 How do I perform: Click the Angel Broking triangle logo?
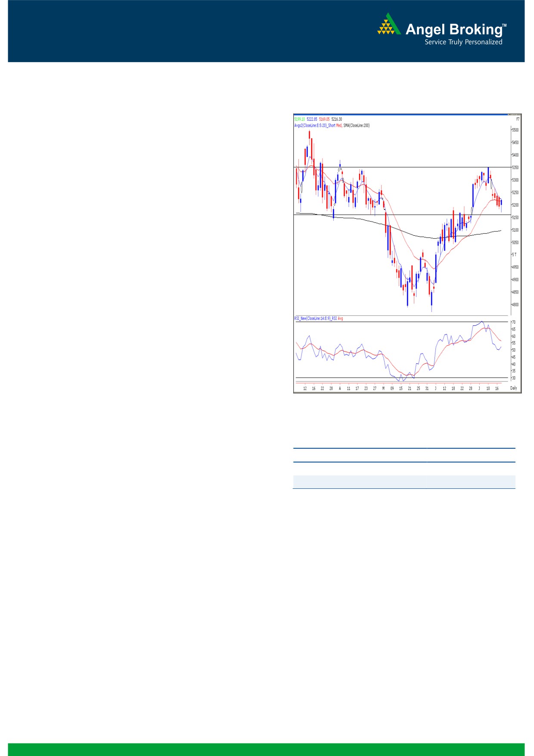[x=389, y=24]
